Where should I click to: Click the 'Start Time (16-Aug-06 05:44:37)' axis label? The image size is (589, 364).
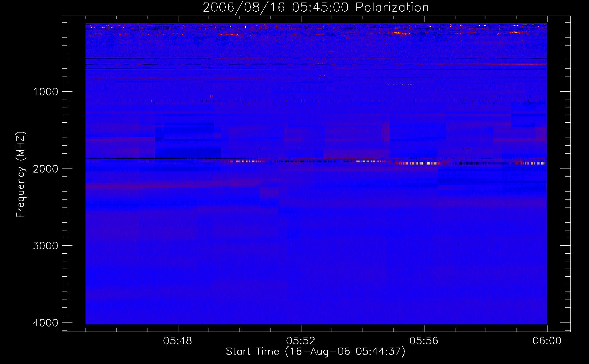(316, 352)
